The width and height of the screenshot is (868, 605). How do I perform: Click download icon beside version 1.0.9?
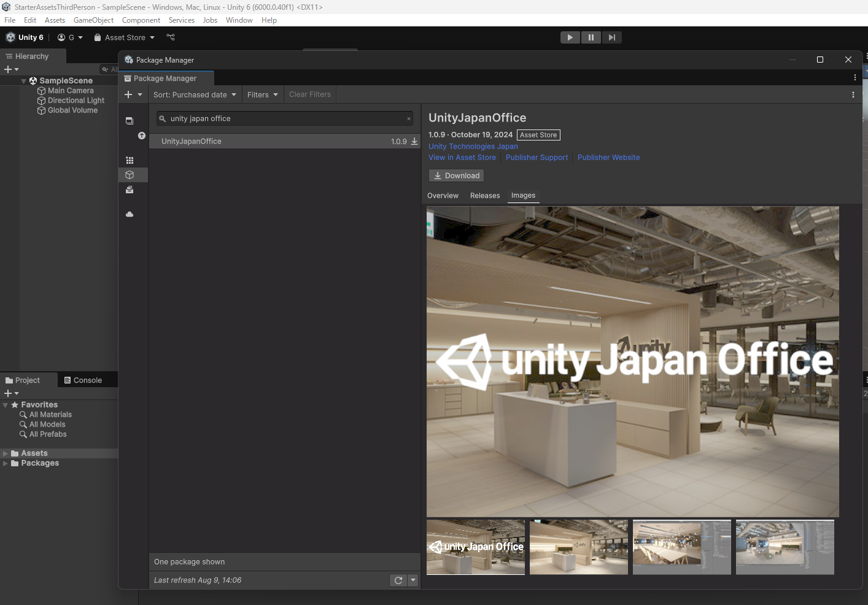pos(414,141)
